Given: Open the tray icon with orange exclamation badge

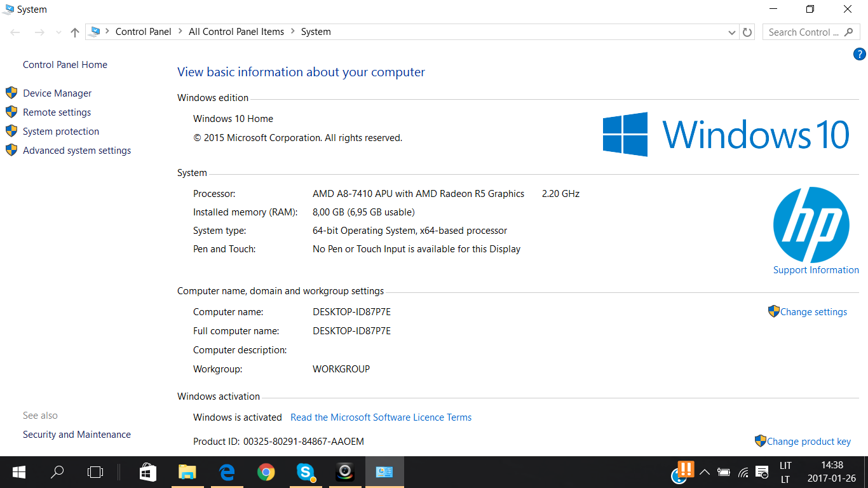Looking at the screenshot, I should [682, 471].
